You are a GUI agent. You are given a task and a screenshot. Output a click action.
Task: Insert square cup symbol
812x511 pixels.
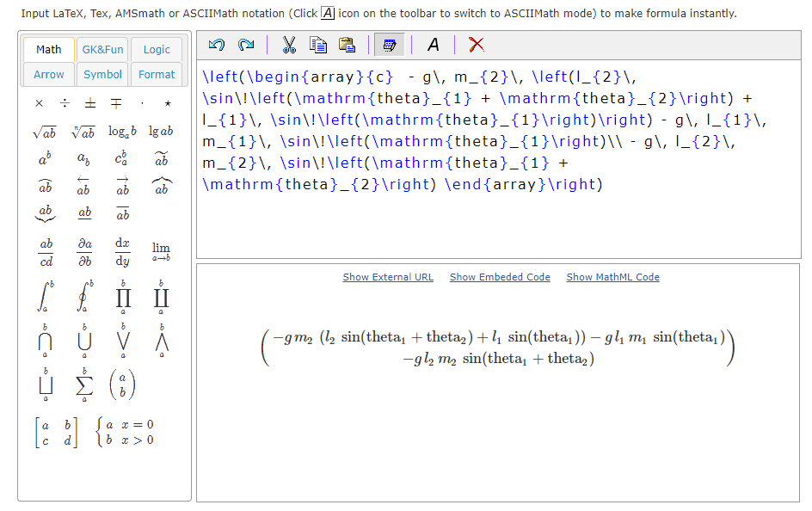[46, 385]
